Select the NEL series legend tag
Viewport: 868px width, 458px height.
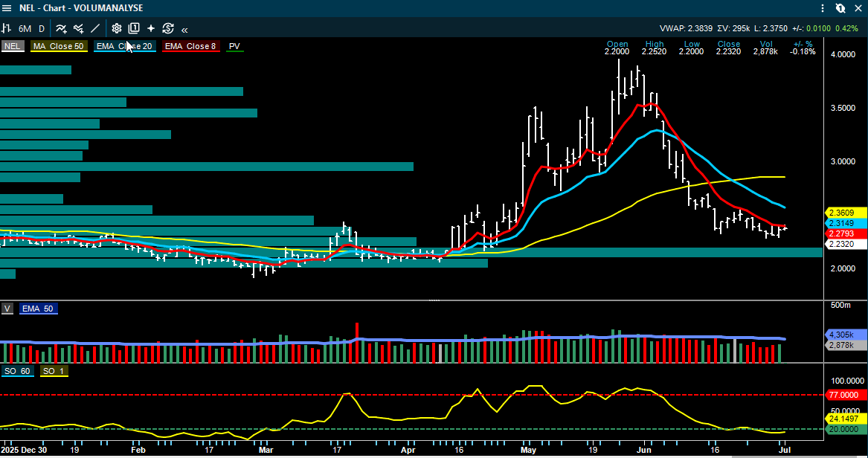click(12, 46)
